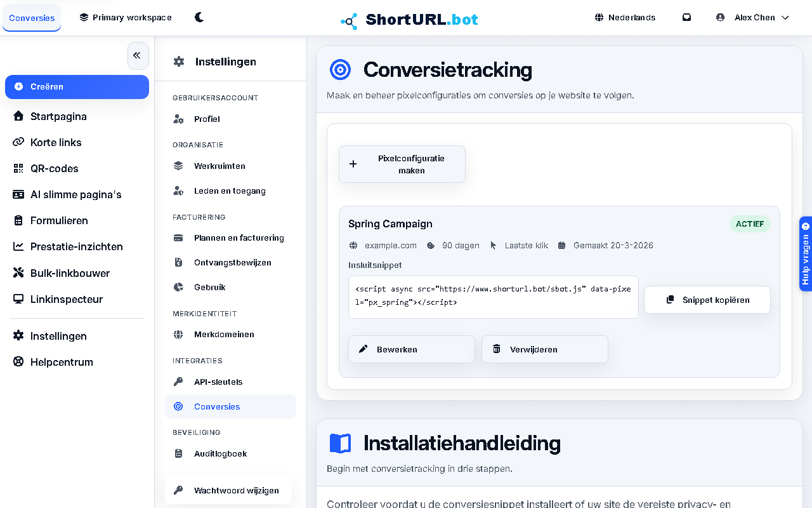
Task: Open Helpcentrum lifebuoy icon
Action: (18, 362)
